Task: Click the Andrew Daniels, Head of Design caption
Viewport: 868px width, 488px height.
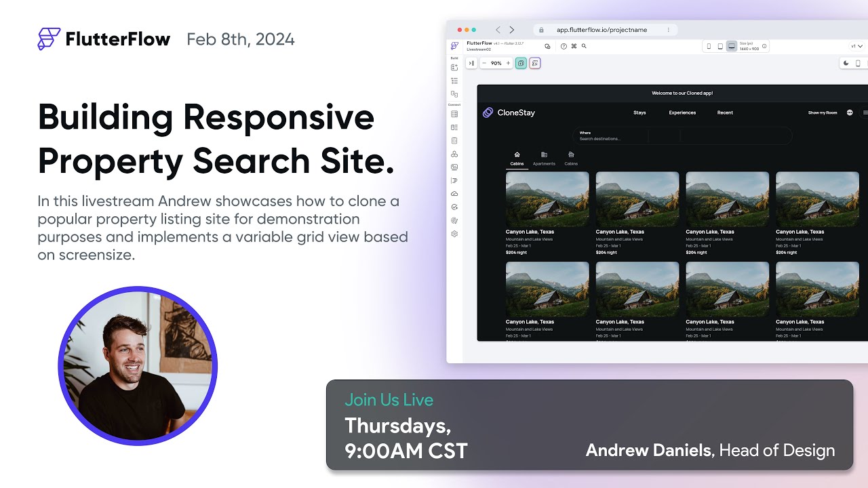Action: tap(710, 450)
